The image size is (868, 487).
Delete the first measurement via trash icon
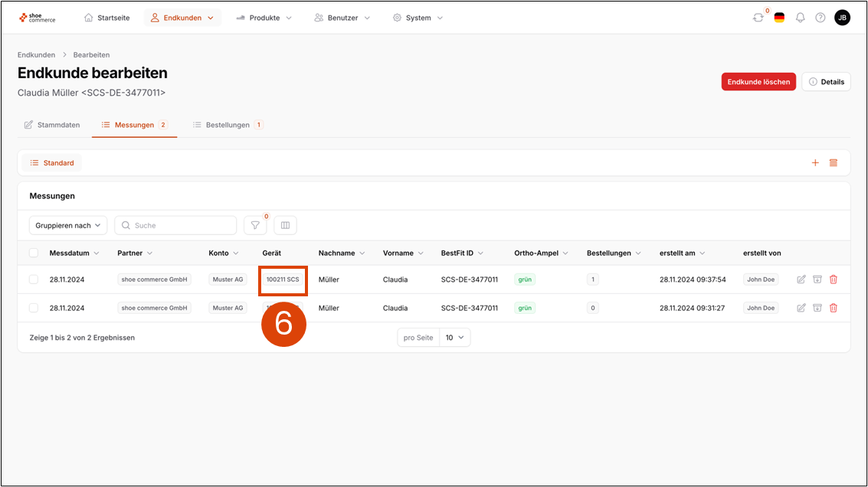pos(834,279)
